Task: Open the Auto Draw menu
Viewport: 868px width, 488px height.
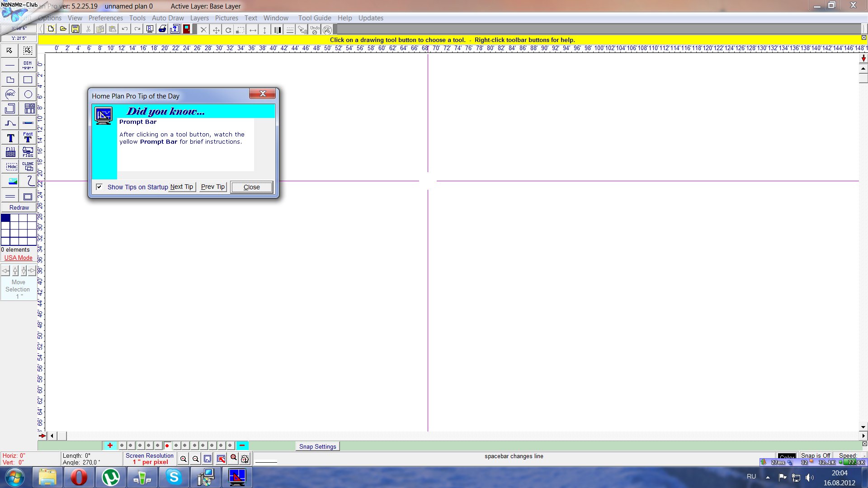Action: tap(168, 18)
